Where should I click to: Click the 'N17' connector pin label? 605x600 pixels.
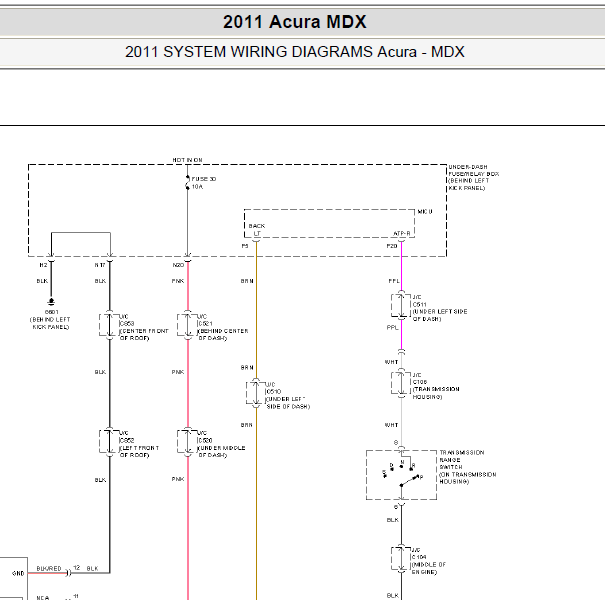point(100,265)
